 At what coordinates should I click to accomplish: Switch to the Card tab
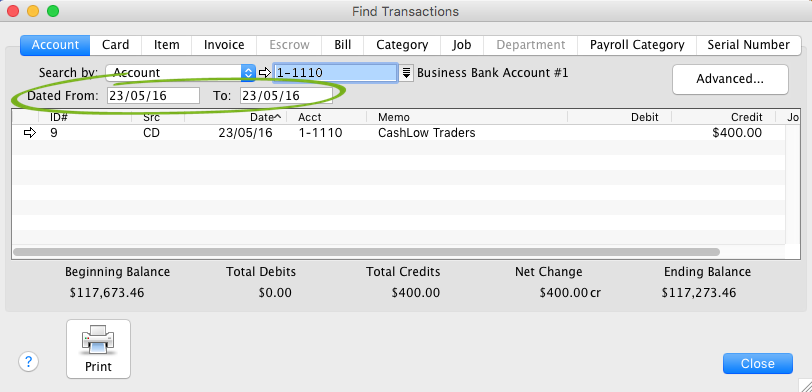tap(115, 45)
